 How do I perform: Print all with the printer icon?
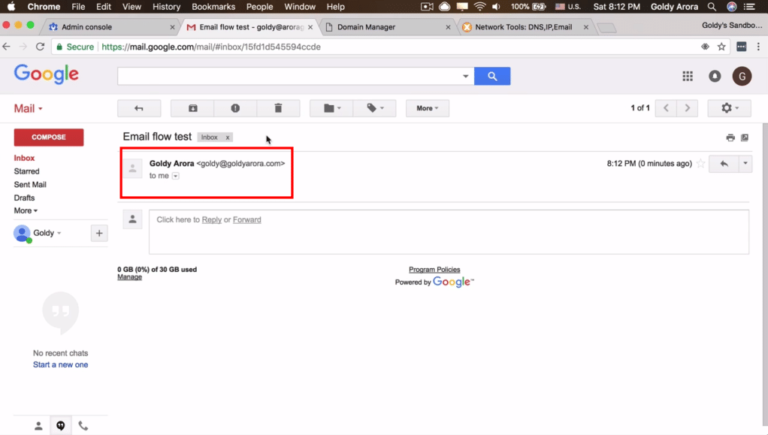coord(730,138)
